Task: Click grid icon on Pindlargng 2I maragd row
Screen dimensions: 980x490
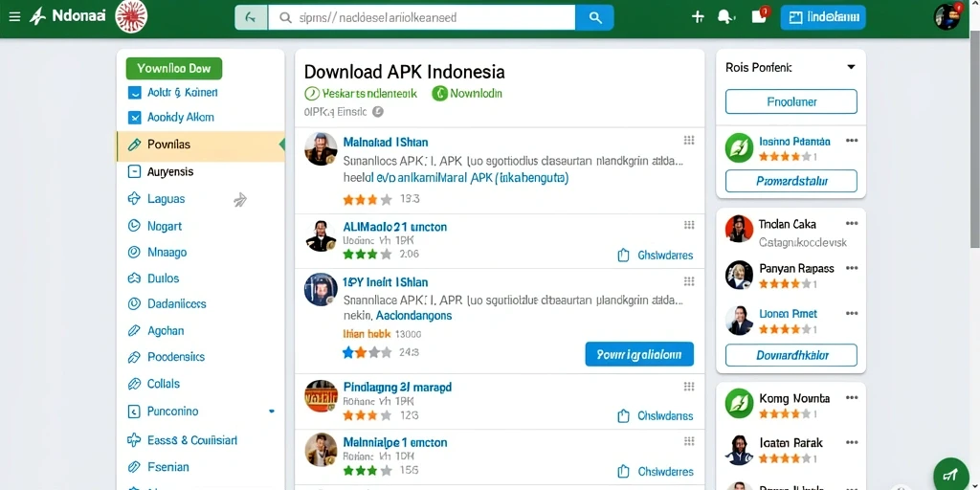Action: pos(689,387)
